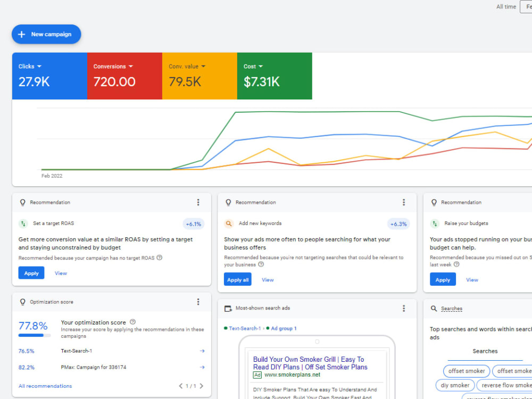The height and width of the screenshot is (399, 532).
Task: Open help tooltip next to Your optimization score
Action: [132, 322]
